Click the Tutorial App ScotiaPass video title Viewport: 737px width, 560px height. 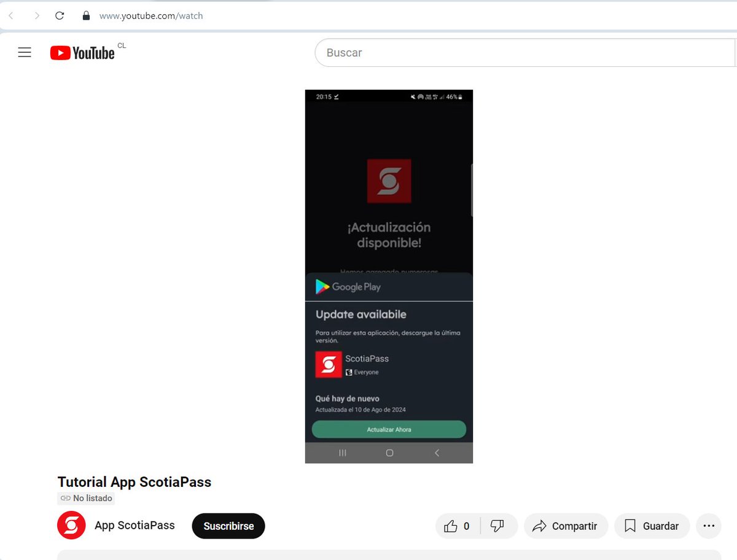[135, 482]
